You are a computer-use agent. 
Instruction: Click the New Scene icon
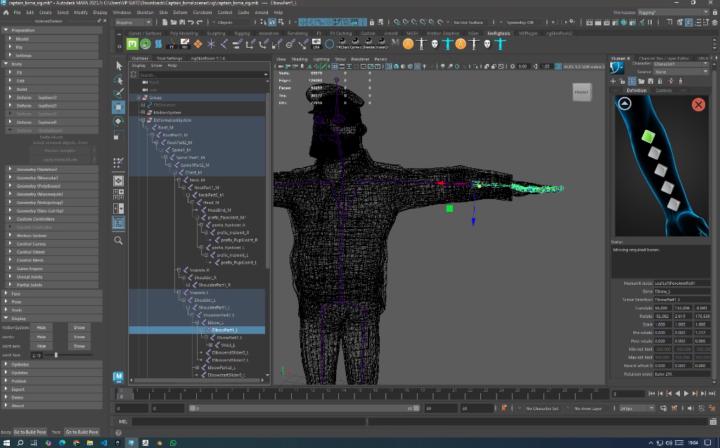point(165,22)
